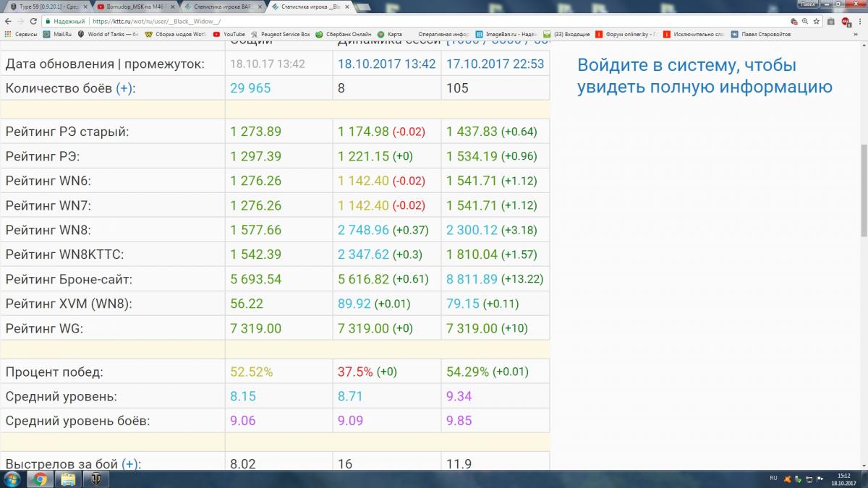Open the Chrome three-dot menu
The width and height of the screenshot is (868, 488).
pos(859,22)
